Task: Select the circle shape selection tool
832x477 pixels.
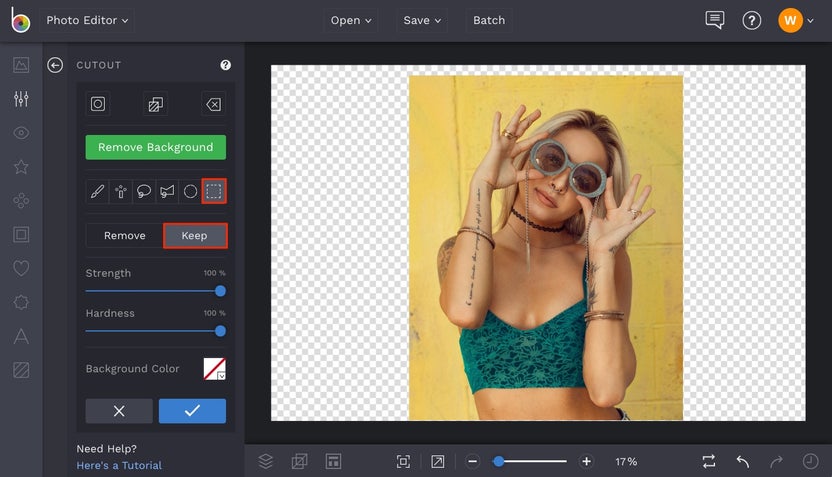Action: (190, 190)
